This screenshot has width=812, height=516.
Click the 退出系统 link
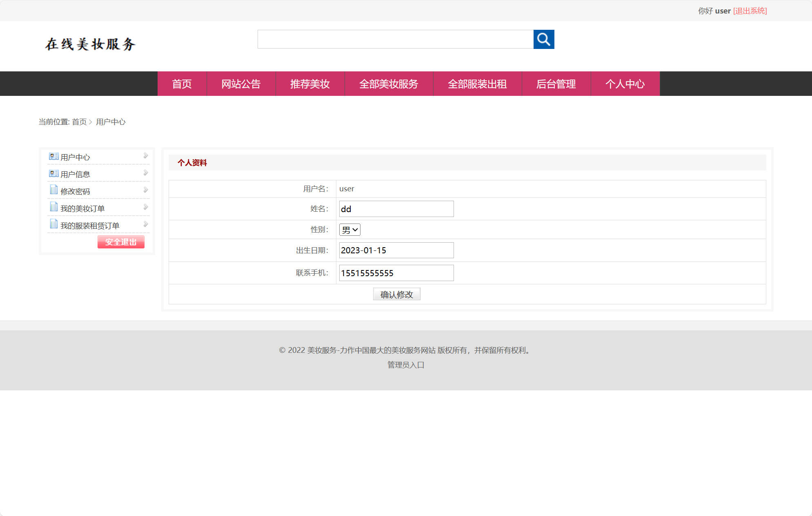pyautogui.click(x=750, y=11)
